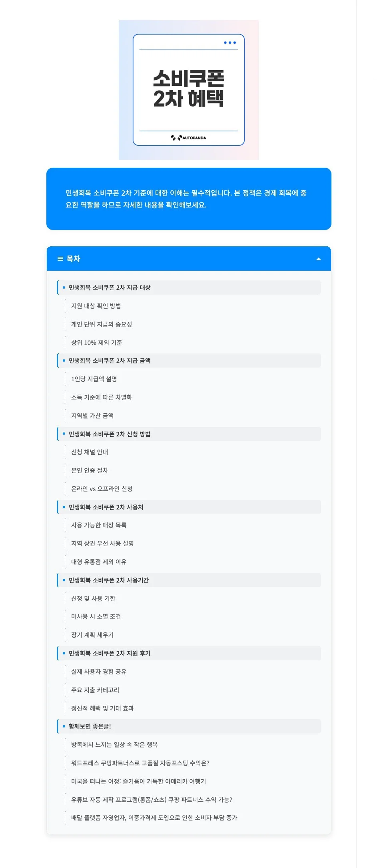Open 미사용 시 소멸 조건
Screen dimensions: 377x868
tap(95, 616)
